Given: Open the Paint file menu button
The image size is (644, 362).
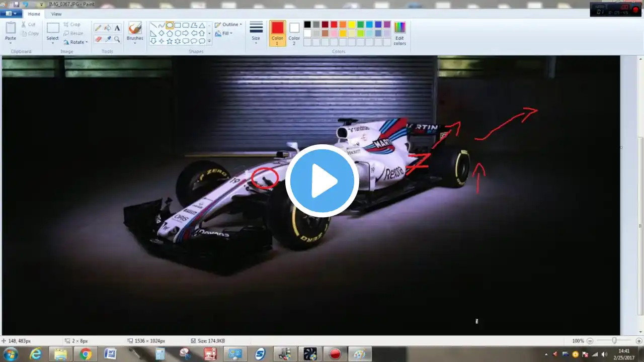Looking at the screenshot, I should click(11, 14).
